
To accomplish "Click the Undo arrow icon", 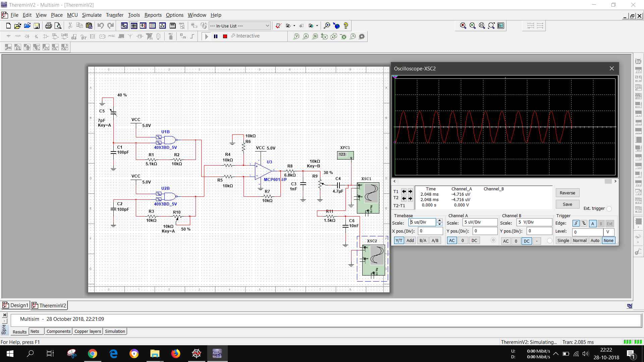I will click(x=101, y=26).
